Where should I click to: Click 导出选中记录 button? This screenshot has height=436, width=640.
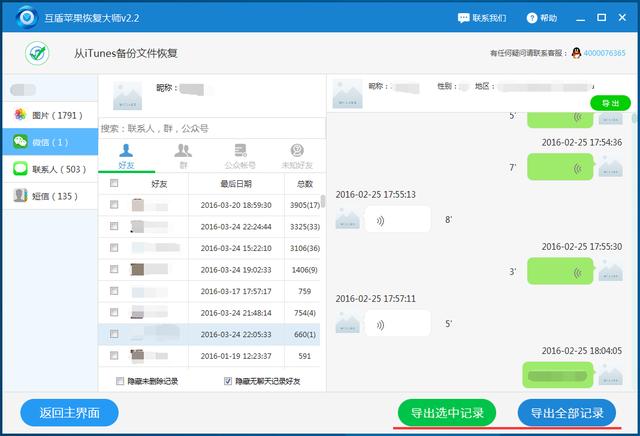tap(447, 413)
